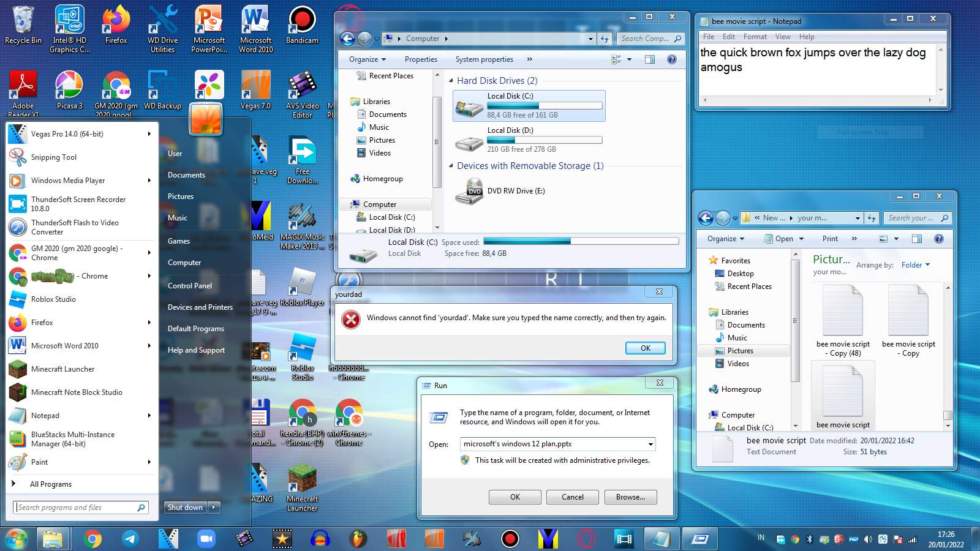Dismiss the yourdad error with OK

click(645, 348)
